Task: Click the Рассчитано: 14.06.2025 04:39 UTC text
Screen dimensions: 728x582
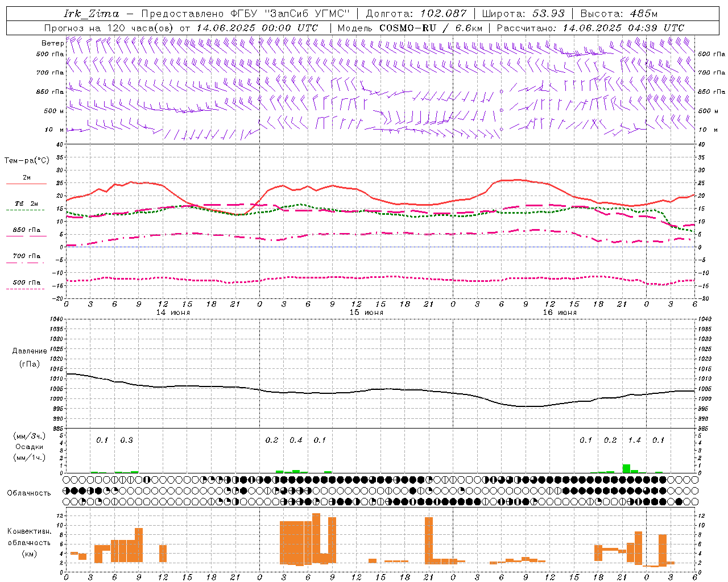Action: 590,28
